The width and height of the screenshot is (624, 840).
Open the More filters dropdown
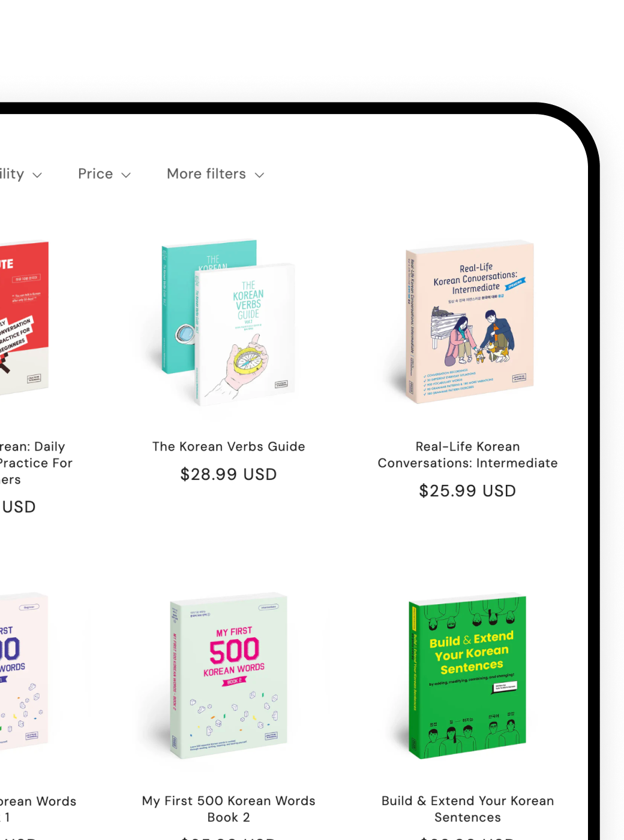tap(215, 174)
